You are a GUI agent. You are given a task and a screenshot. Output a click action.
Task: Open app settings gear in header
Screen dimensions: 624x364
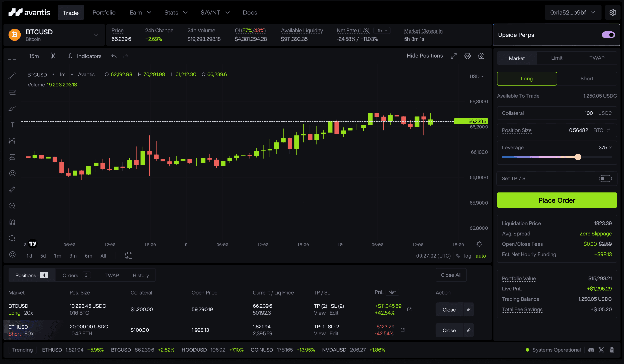[613, 12]
